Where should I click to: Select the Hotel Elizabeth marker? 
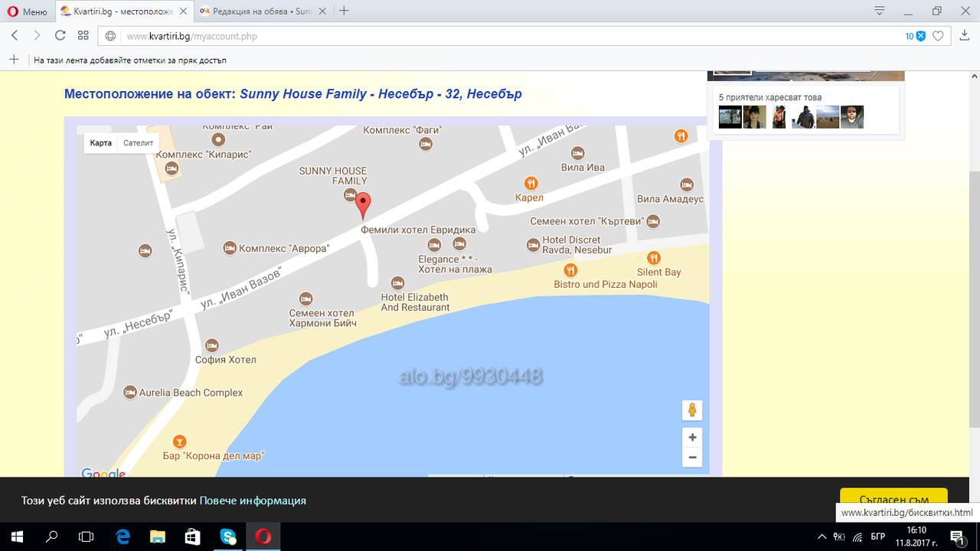397,283
